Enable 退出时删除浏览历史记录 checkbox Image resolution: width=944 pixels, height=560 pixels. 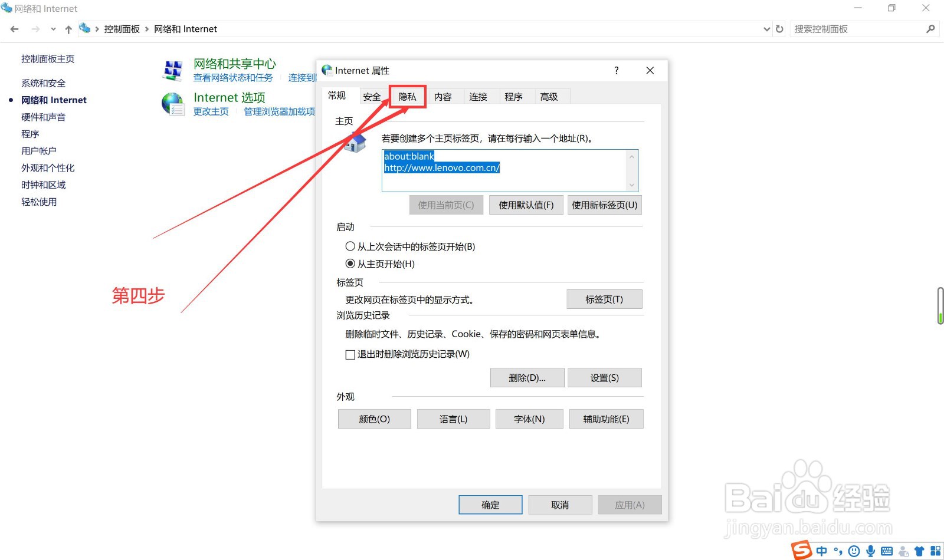350,354
